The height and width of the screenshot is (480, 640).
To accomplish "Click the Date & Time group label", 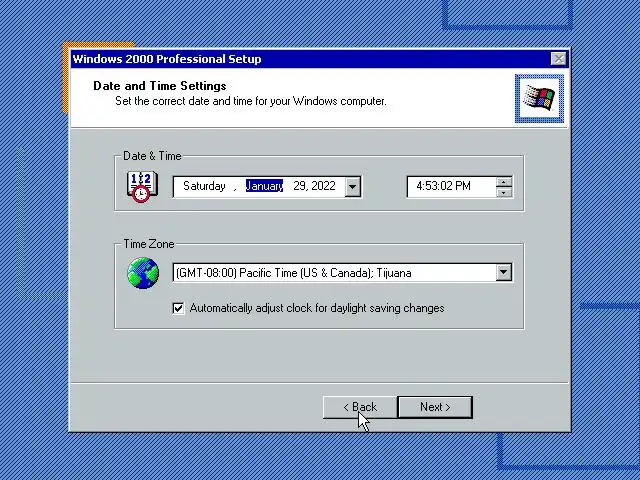I will [x=152, y=156].
